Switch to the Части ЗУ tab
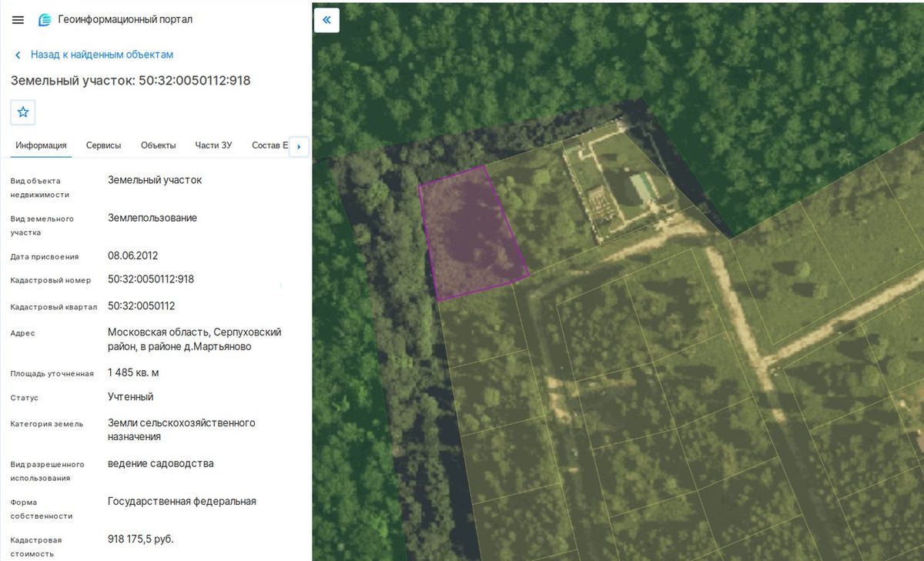Viewport: 924px width, 561px height. [x=213, y=145]
